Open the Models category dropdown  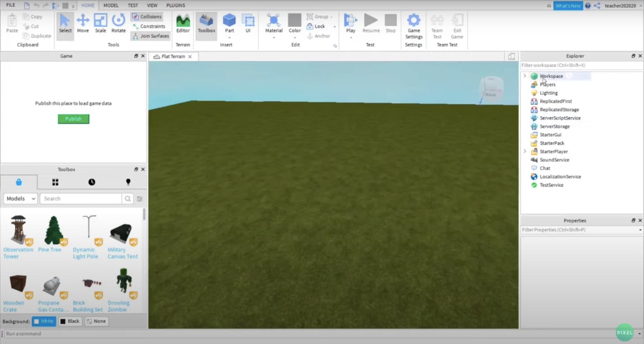coord(21,199)
